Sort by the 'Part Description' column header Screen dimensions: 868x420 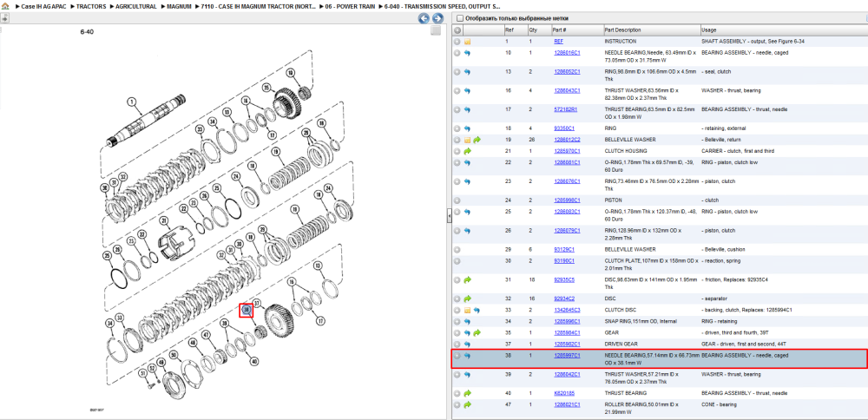(622, 30)
